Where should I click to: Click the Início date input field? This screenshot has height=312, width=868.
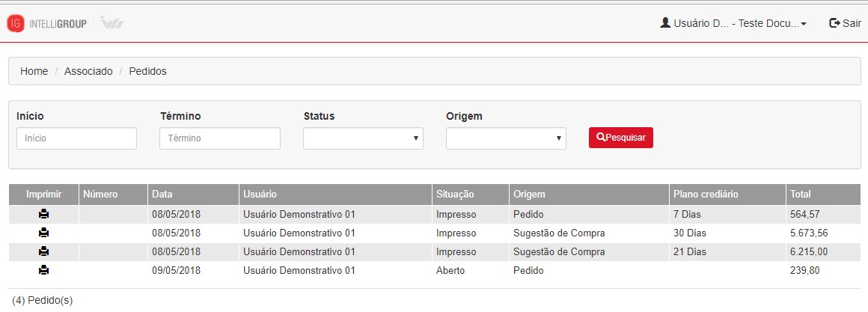[x=76, y=138]
